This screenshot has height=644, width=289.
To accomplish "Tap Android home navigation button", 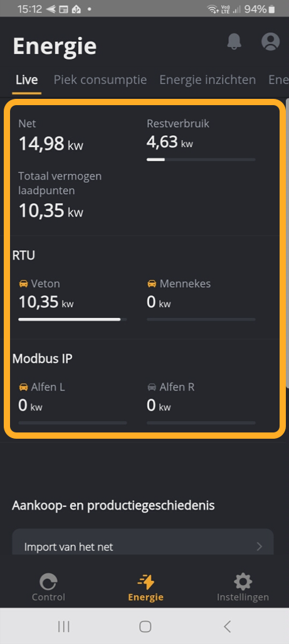I will click(145, 626).
